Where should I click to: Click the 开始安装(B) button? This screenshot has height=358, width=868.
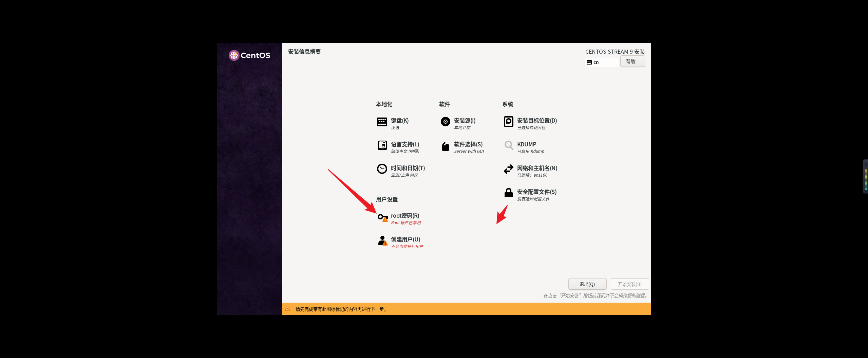(629, 284)
